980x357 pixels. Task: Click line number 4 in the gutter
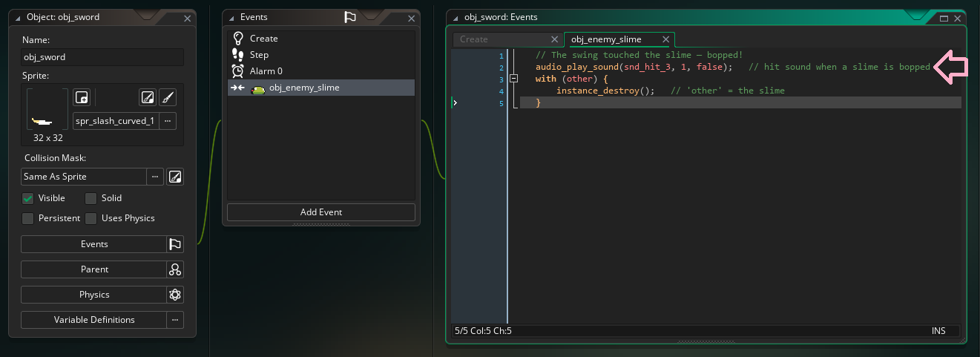[x=501, y=91]
